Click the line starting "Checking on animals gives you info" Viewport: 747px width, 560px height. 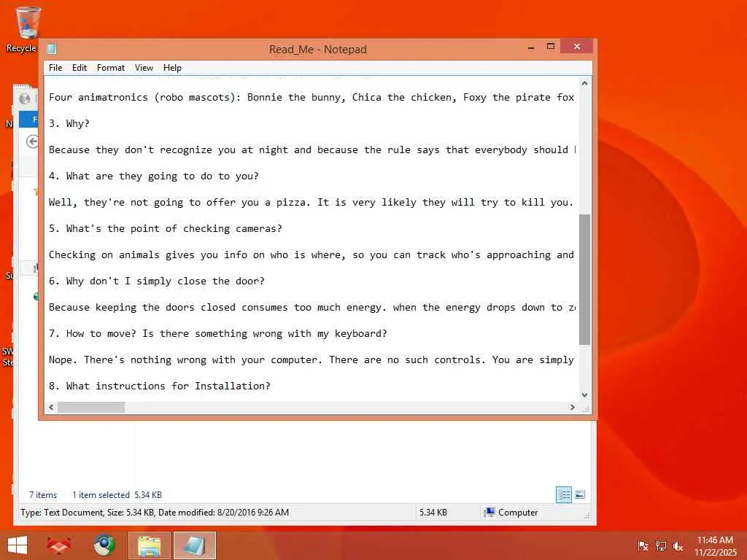[x=311, y=254]
